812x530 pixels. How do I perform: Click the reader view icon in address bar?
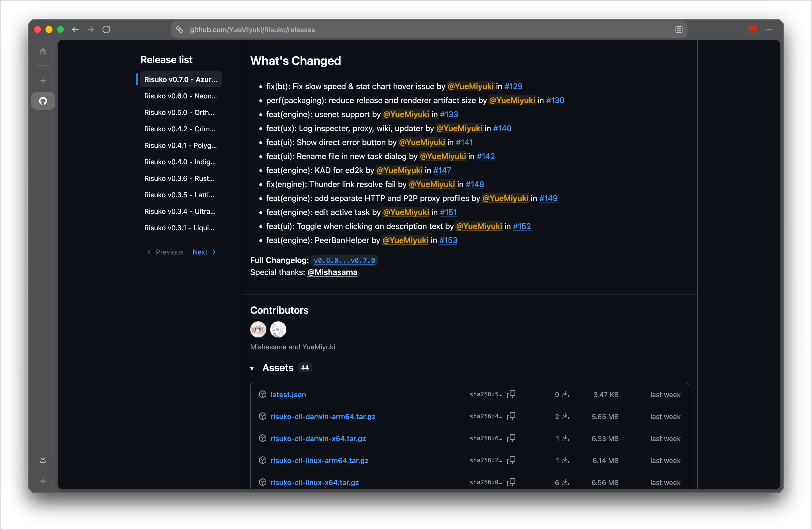pyautogui.click(x=678, y=30)
